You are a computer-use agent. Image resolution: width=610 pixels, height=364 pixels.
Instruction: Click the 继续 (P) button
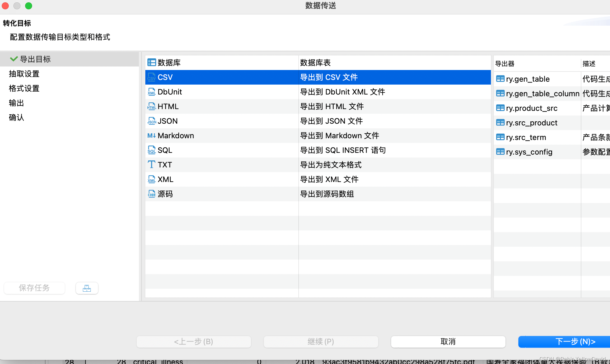coord(321,342)
